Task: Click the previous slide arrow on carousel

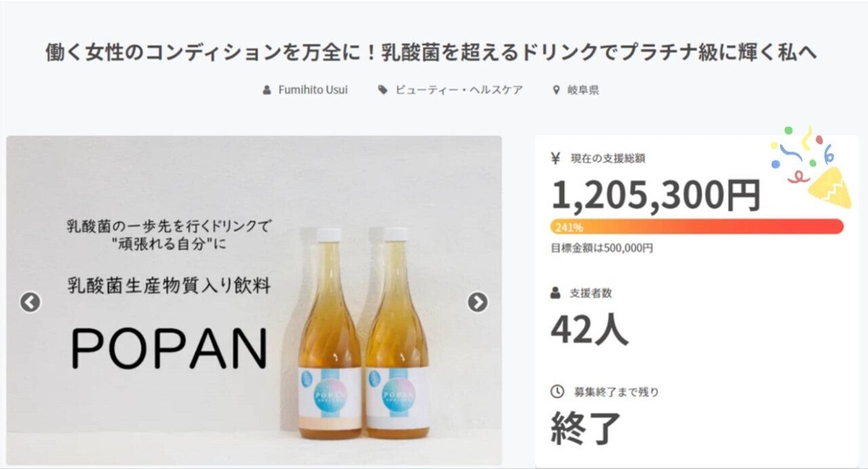Action: [x=31, y=302]
